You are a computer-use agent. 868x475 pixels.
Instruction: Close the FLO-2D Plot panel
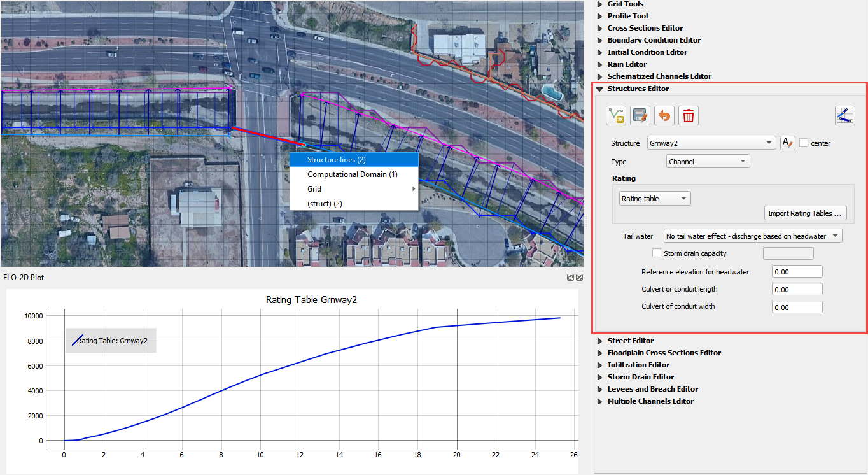coord(579,278)
